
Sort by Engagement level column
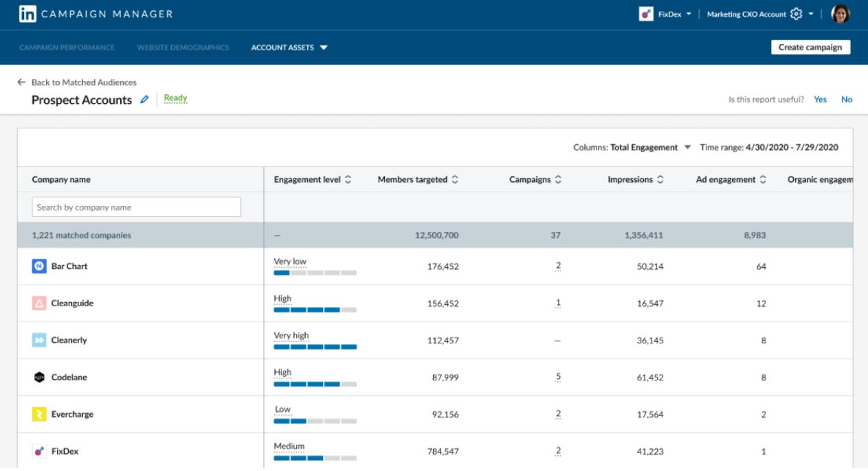348,180
